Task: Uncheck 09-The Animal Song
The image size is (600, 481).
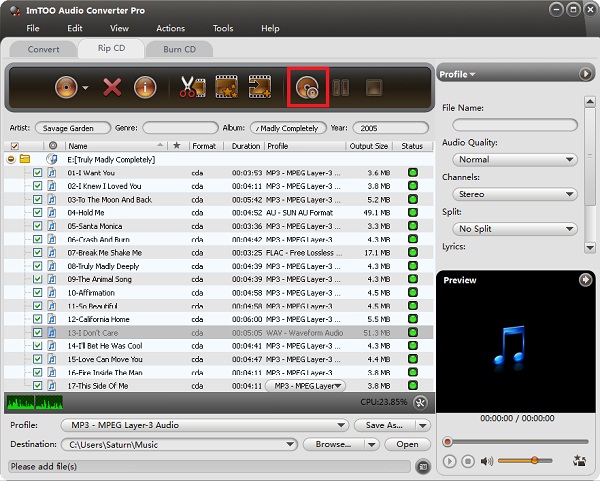Action: [37, 279]
